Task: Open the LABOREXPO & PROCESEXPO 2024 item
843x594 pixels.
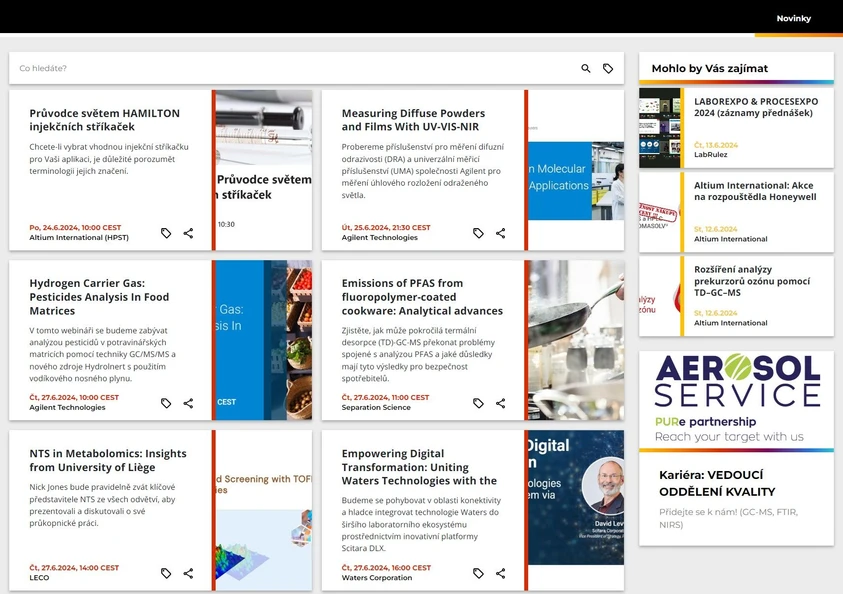Action: pos(757,107)
